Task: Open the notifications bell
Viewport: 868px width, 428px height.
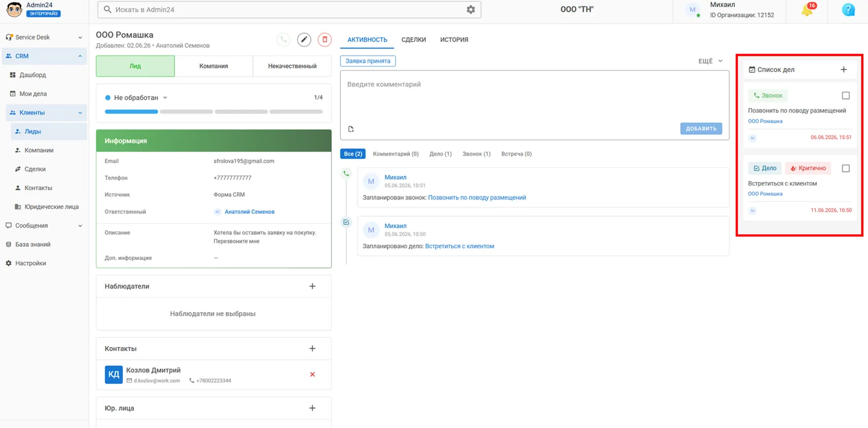Action: (808, 10)
